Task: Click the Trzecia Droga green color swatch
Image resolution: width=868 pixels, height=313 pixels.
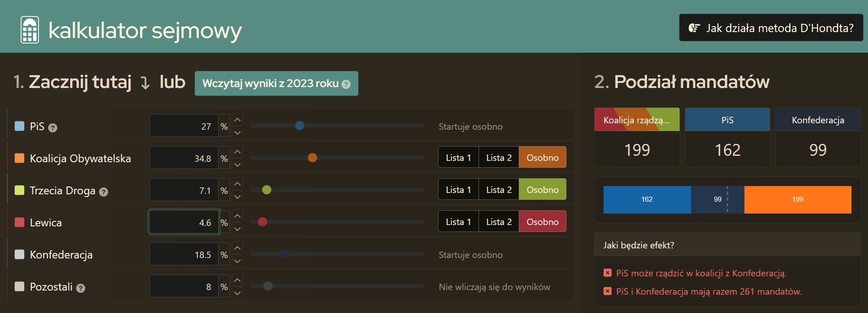Action: [19, 190]
